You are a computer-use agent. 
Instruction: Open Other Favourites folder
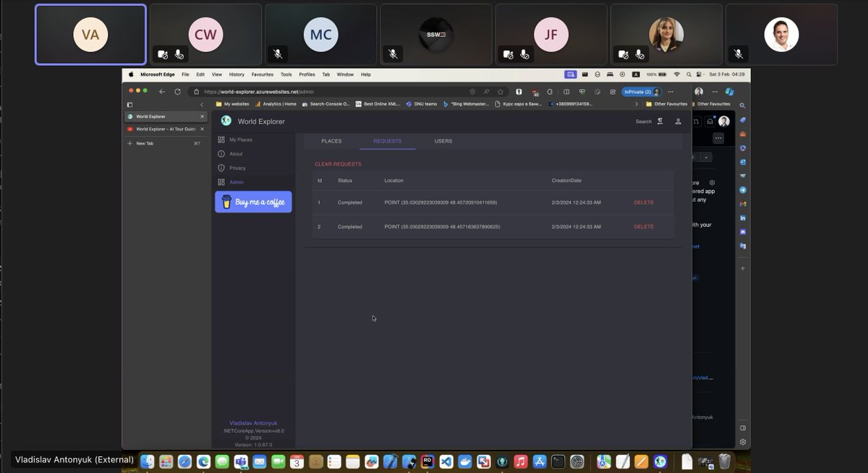667,104
